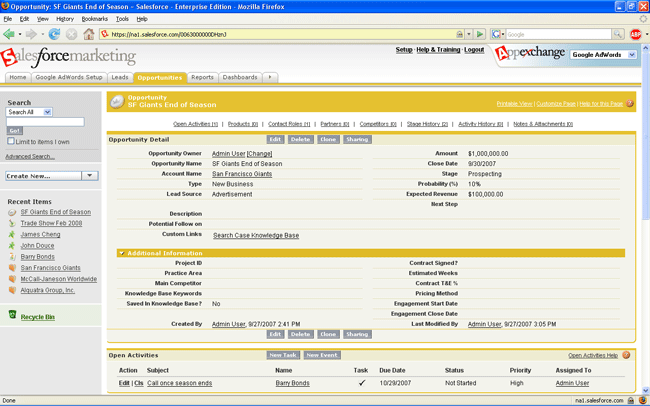650x406 pixels.
Task: Click inside the sidebar search text field
Action: 45,122
